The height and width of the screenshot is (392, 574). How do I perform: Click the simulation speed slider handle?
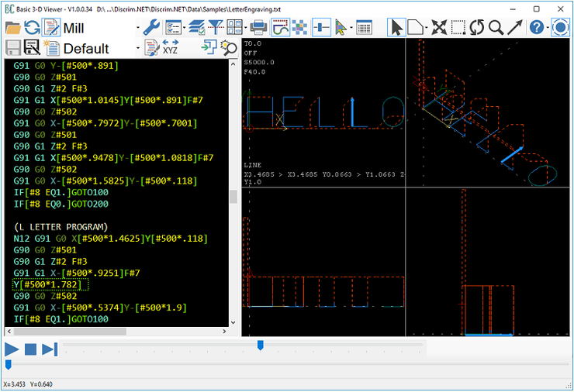pyautogui.click(x=261, y=345)
